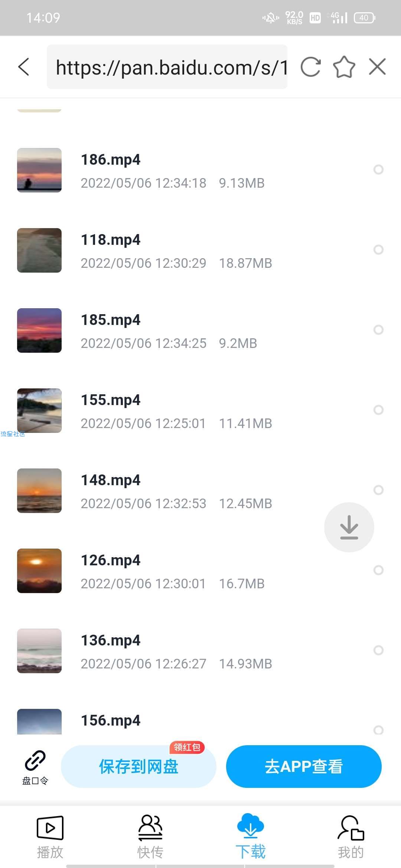
Task: Open the 播放 tab
Action: [50, 837]
